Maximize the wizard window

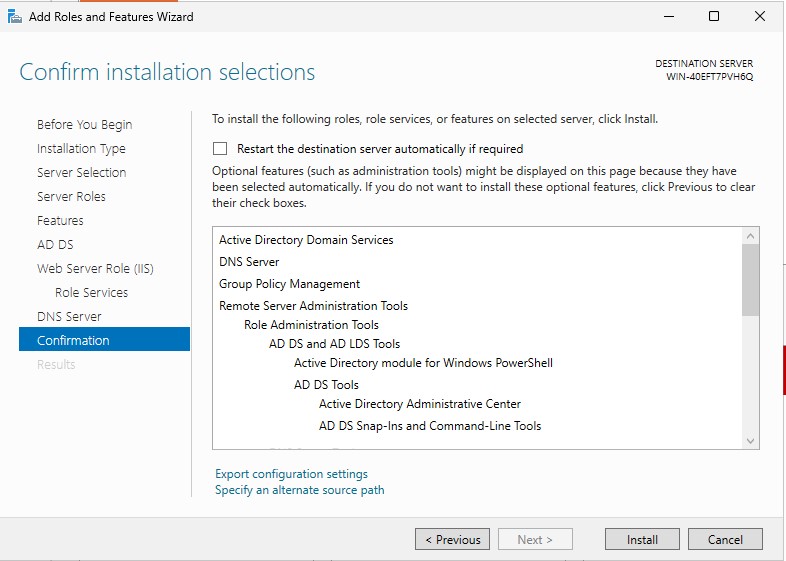click(x=713, y=16)
